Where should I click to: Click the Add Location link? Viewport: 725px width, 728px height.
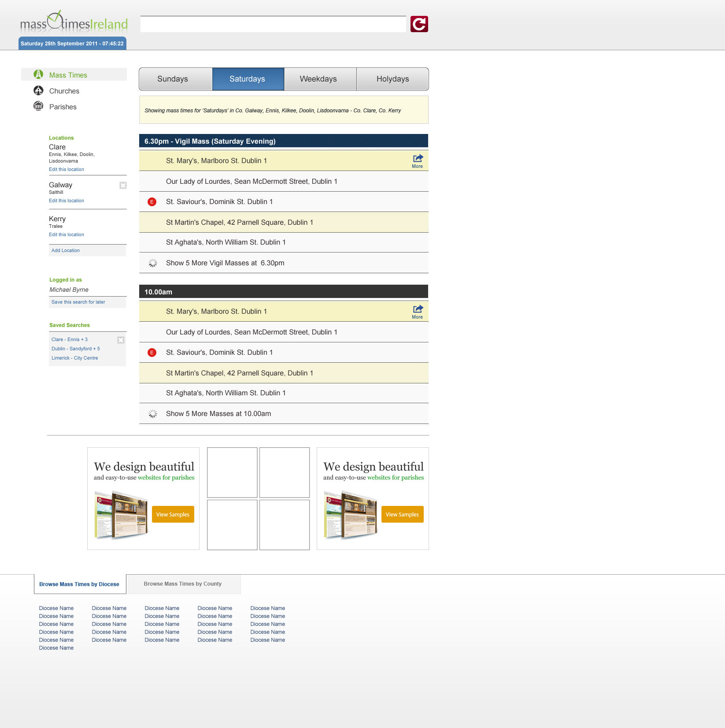(x=66, y=250)
